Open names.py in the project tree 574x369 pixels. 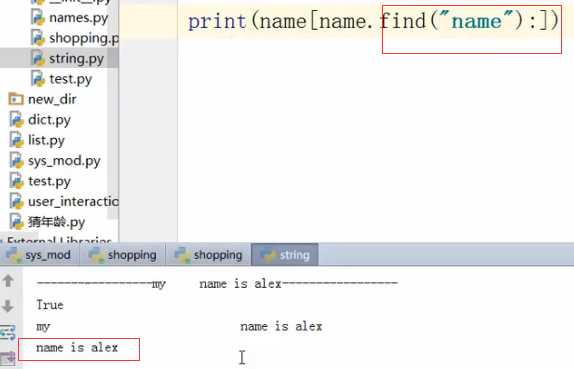coord(78,18)
